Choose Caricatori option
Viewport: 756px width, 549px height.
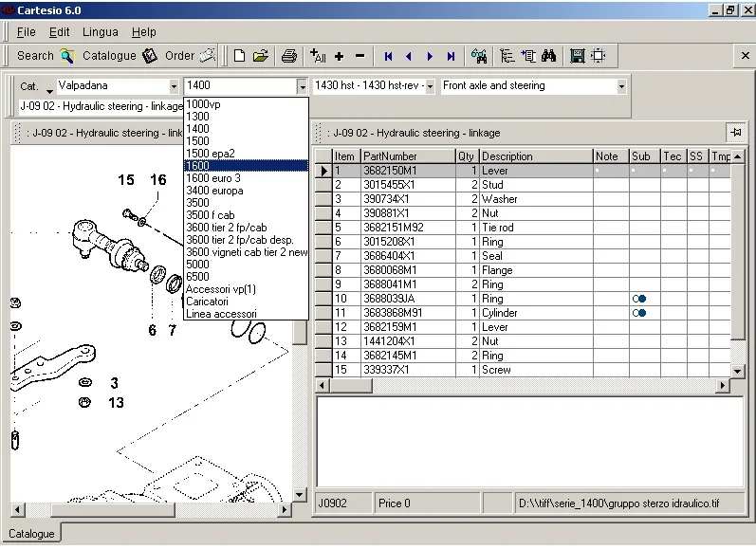tap(246, 302)
